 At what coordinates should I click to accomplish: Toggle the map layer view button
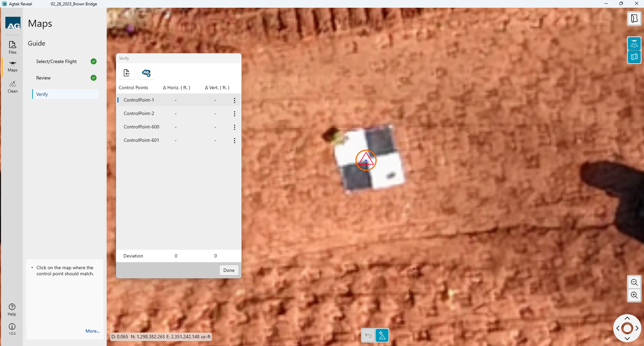coord(634,57)
